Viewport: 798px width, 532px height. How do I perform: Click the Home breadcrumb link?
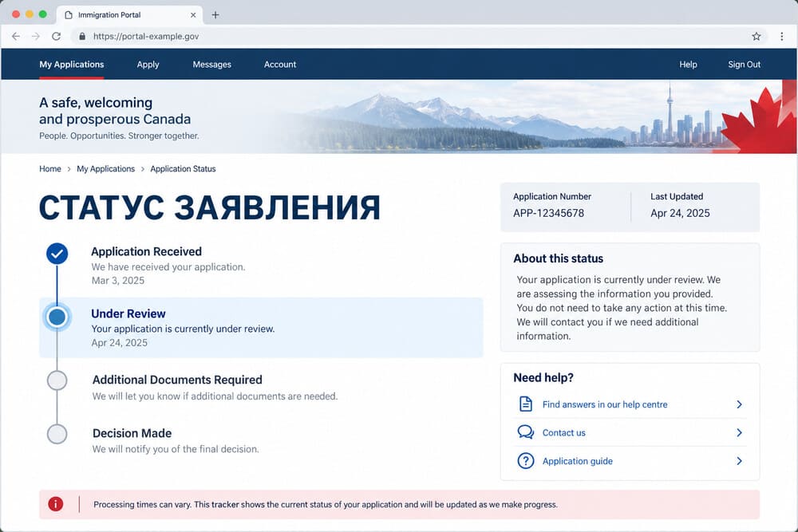(49, 169)
